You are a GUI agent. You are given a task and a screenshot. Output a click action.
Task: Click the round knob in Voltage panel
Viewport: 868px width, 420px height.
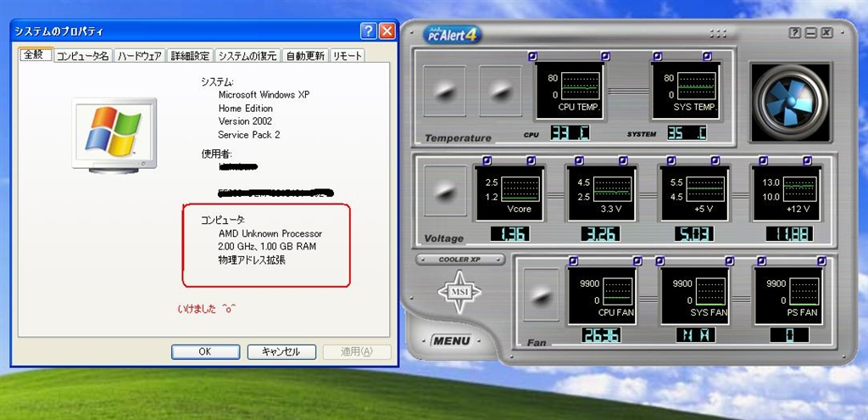[444, 192]
